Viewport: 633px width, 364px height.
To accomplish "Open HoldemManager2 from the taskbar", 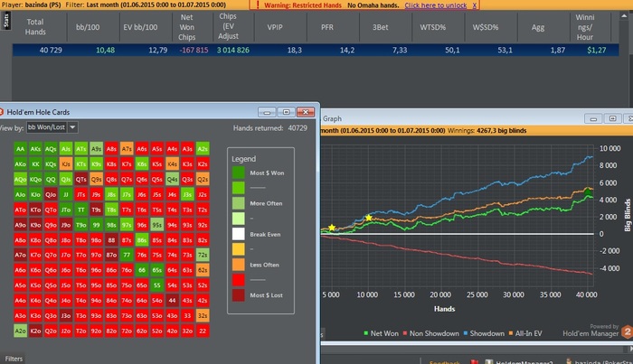I will click(519, 361).
